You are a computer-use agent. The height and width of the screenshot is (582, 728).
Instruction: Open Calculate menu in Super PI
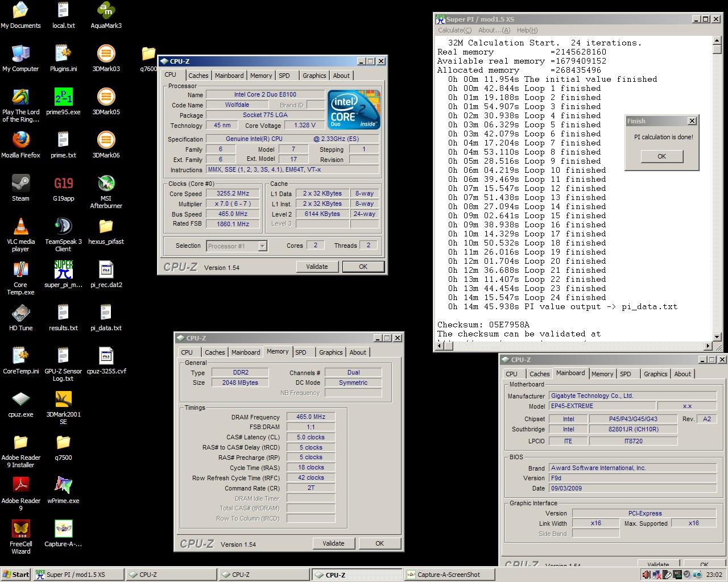point(454,30)
